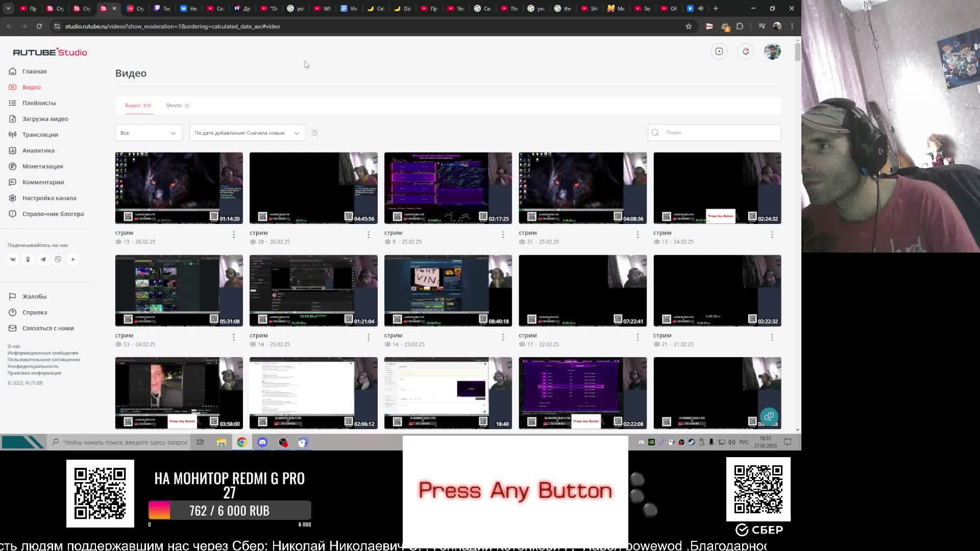Click the upload video icon in header
This screenshot has width=980, height=551.
[719, 52]
